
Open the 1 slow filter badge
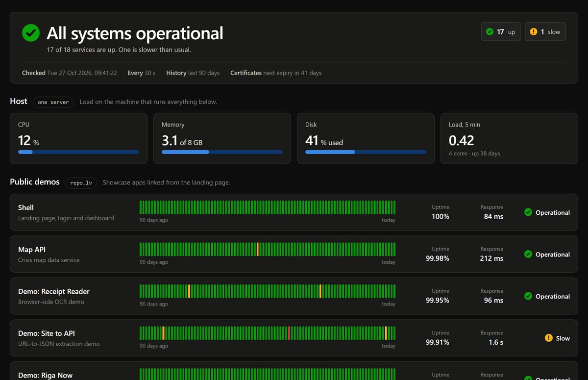pos(545,32)
